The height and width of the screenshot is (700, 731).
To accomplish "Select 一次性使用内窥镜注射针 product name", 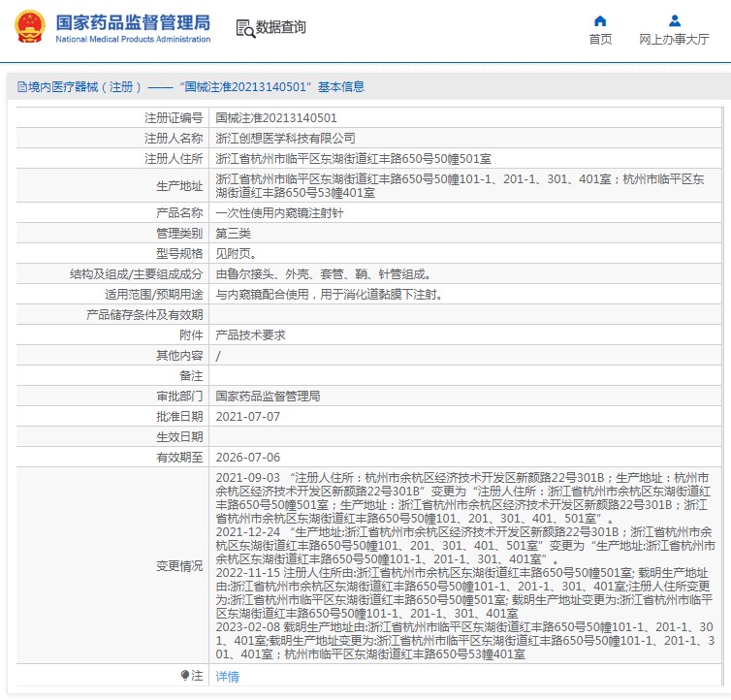I will [279, 213].
